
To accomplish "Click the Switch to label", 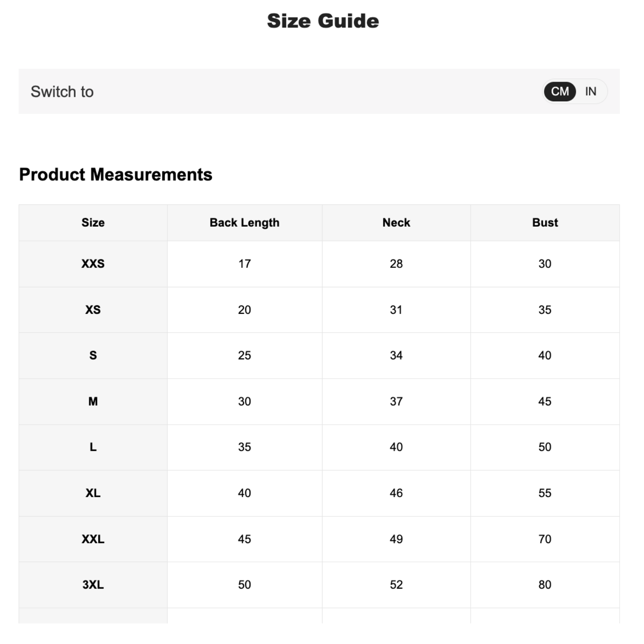I will [62, 91].
